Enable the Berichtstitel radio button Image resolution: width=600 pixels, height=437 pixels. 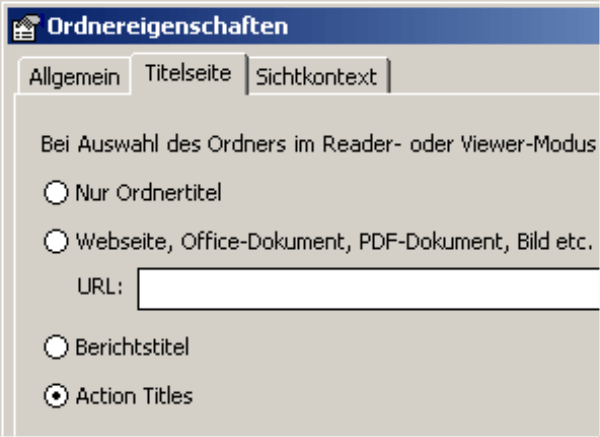pos(56,347)
